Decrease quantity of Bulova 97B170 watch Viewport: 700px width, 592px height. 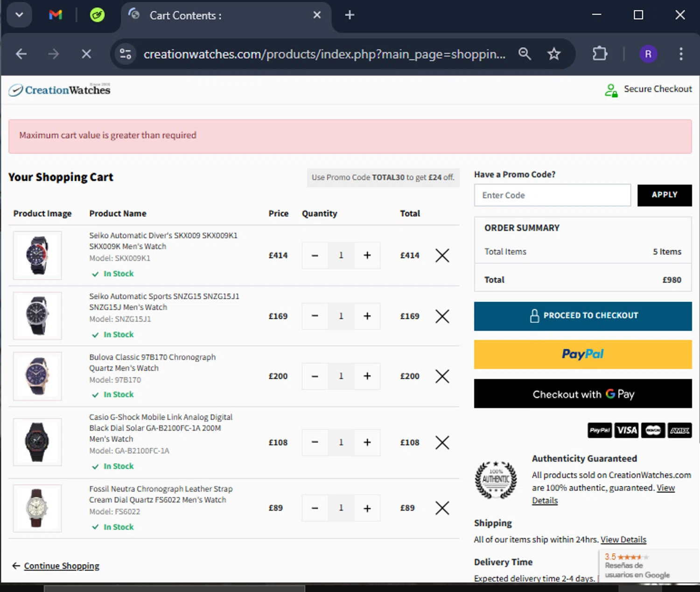[x=315, y=376]
